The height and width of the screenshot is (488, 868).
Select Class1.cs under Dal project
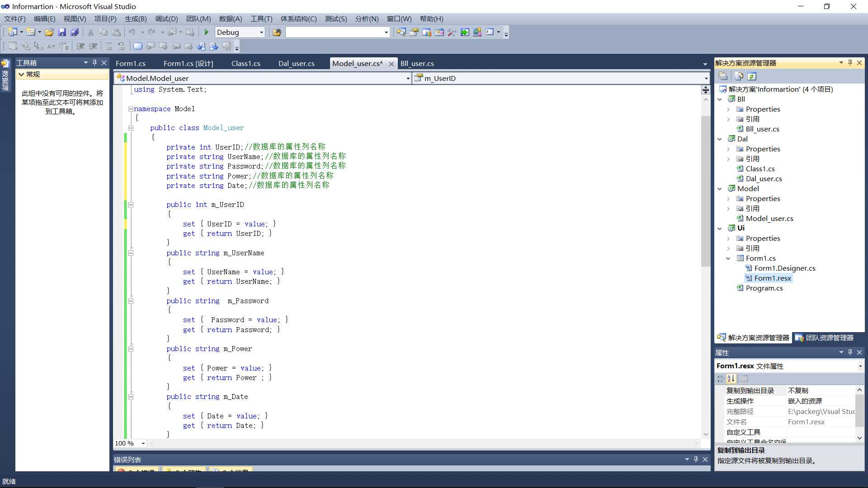[x=760, y=169]
